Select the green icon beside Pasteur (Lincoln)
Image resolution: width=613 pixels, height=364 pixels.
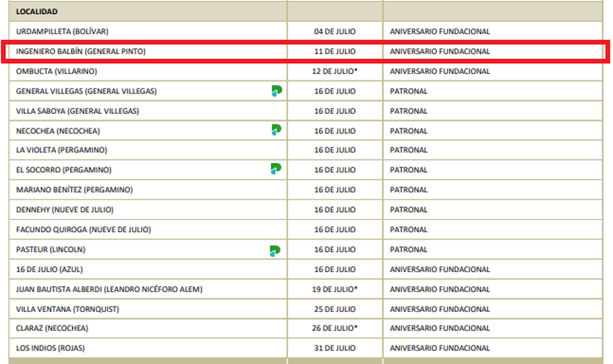tap(276, 250)
